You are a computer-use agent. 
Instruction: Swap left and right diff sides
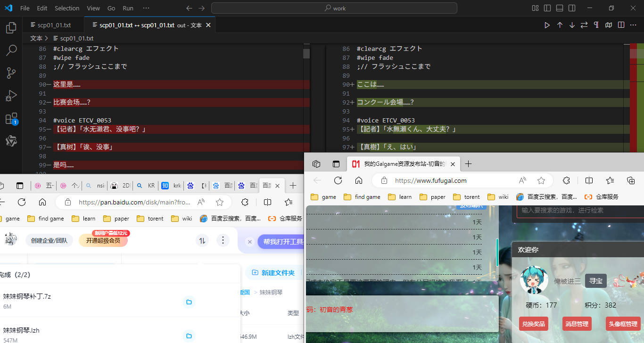584,25
